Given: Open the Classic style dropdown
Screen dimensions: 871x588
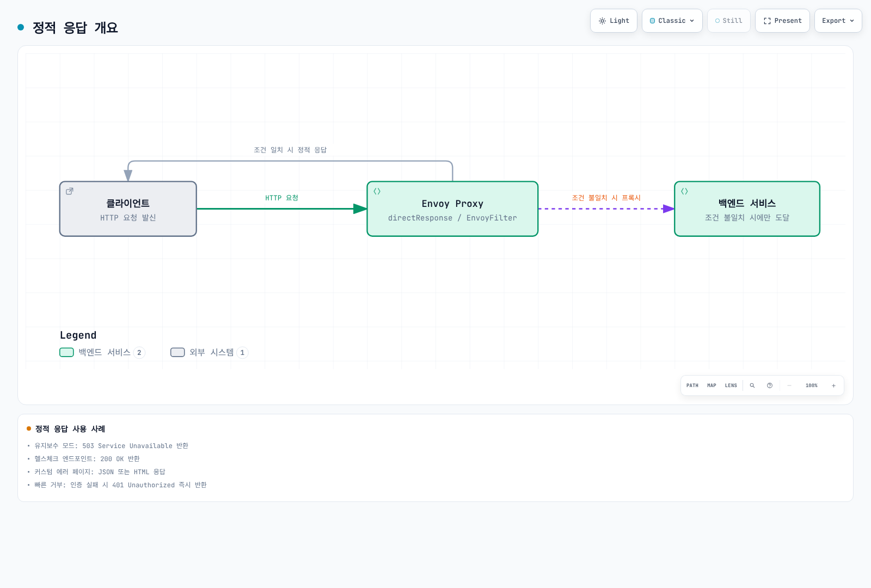Looking at the screenshot, I should click(x=672, y=21).
